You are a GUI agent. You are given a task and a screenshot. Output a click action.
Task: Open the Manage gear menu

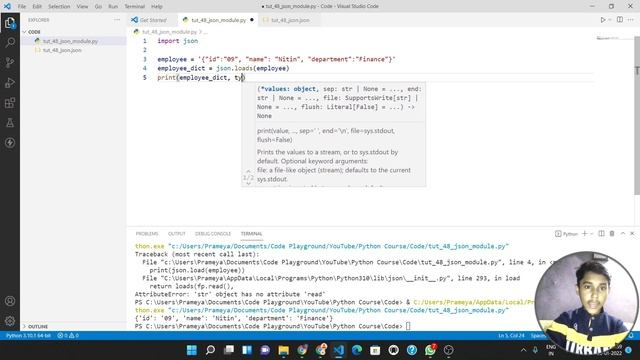pyautogui.click(x=10, y=321)
